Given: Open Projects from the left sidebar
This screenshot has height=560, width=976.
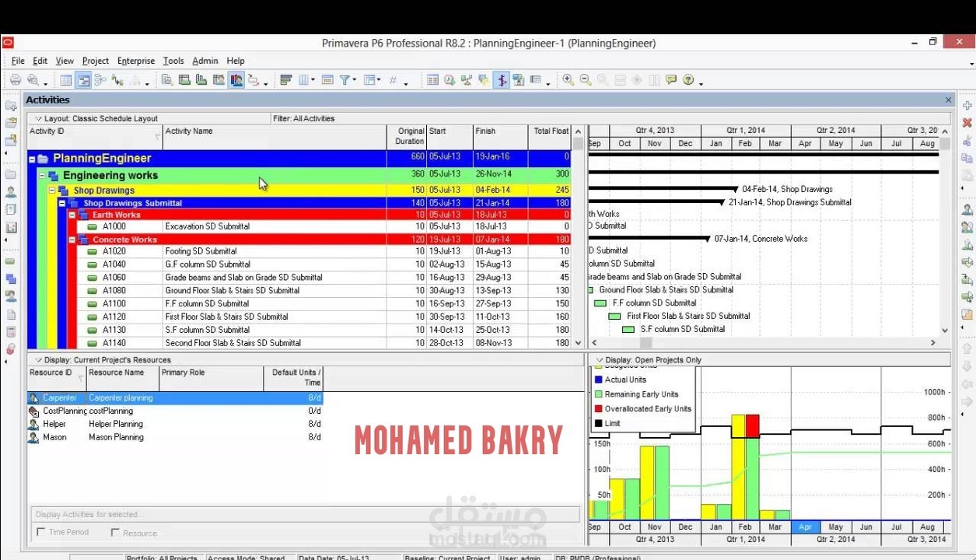Looking at the screenshot, I should (11, 174).
